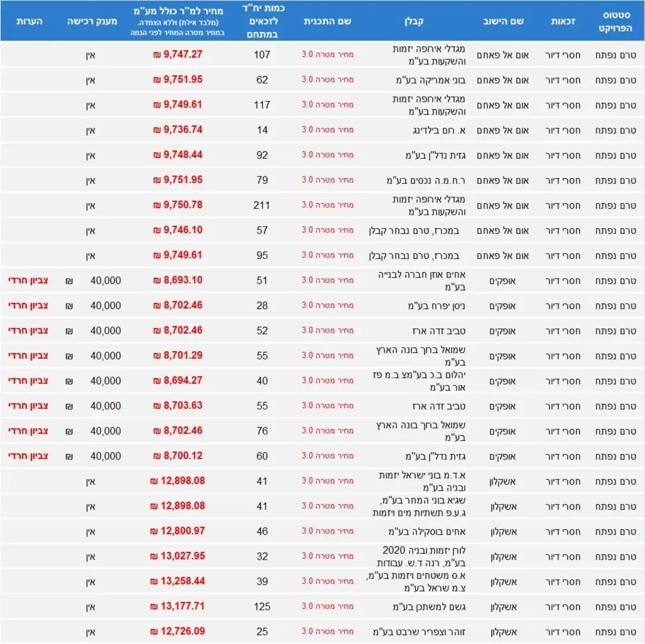645x644 pixels.
Task: Select the price 9,736.74 ₪
Action: pos(178,130)
